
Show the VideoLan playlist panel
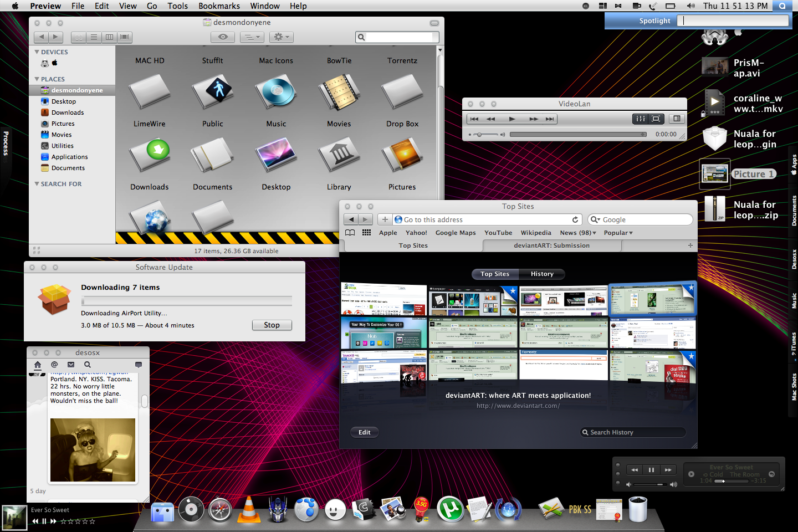(677, 119)
